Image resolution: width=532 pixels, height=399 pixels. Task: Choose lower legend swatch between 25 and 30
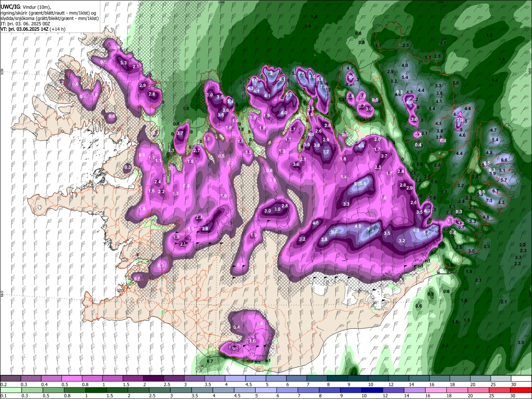pos(500,390)
